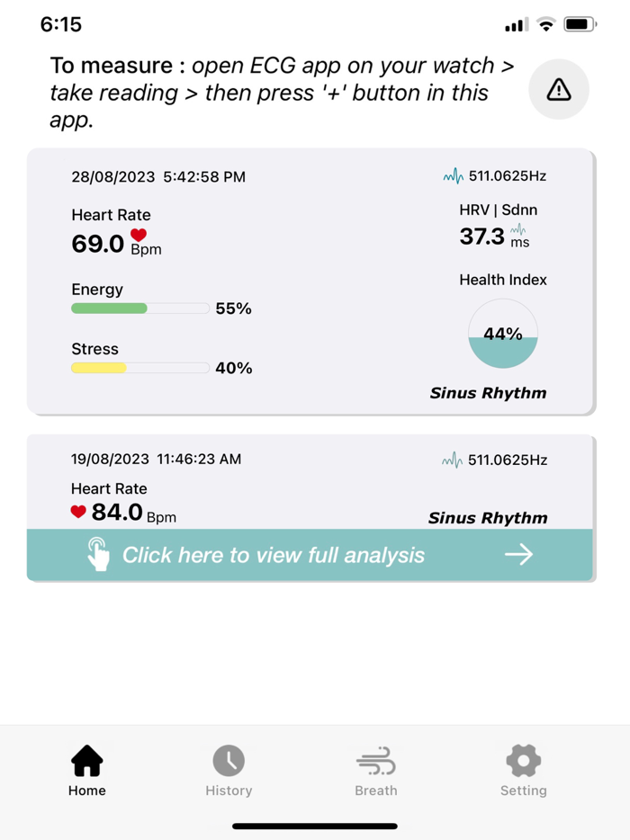Screen dimensions: 630x840
Task: Tap the Sinus Rhythm label on the top card
Action: pyautogui.click(x=487, y=393)
